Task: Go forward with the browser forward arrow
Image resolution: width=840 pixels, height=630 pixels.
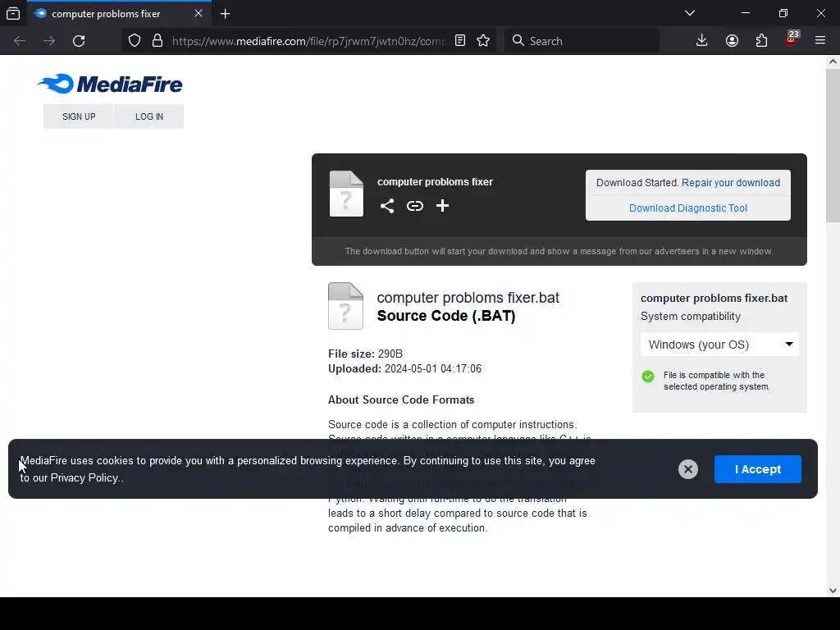Action: (x=49, y=41)
